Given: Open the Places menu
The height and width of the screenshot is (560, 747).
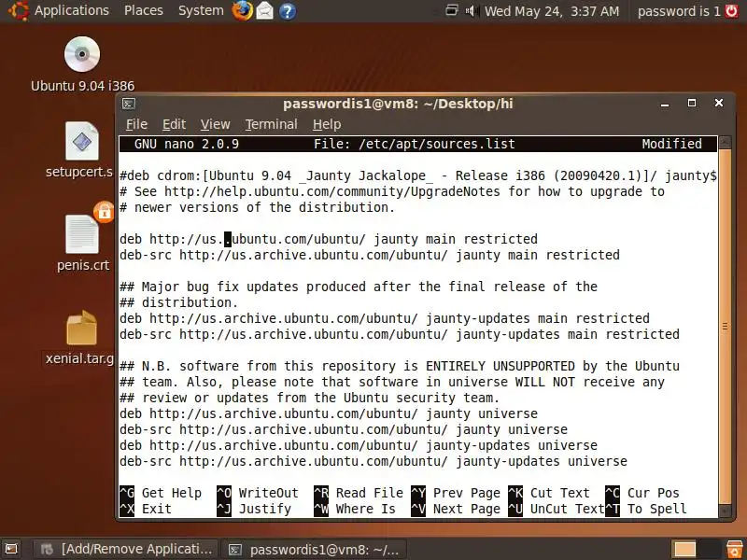Looking at the screenshot, I should pos(144,10).
